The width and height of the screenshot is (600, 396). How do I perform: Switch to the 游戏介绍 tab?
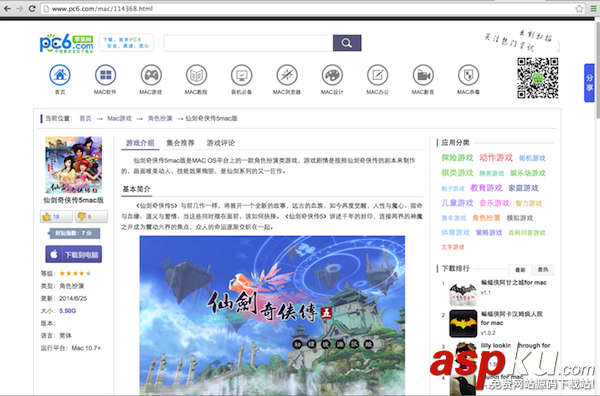[x=140, y=143]
